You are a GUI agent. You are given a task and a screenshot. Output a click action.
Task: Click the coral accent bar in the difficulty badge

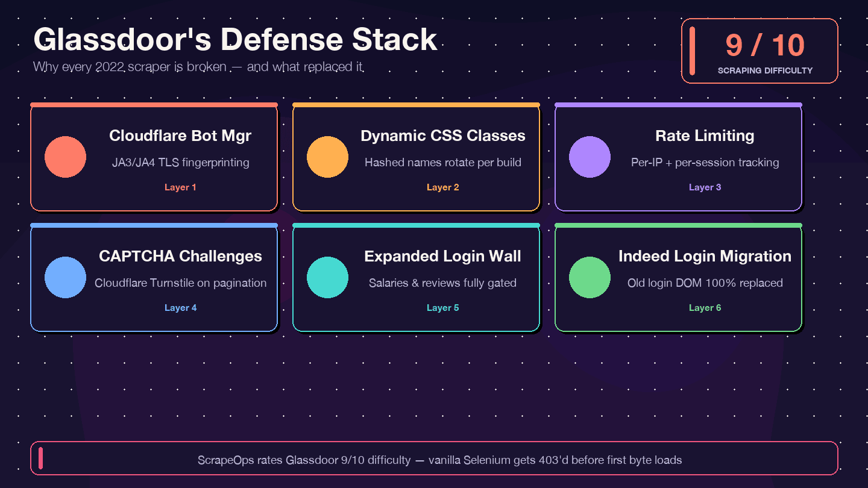692,51
